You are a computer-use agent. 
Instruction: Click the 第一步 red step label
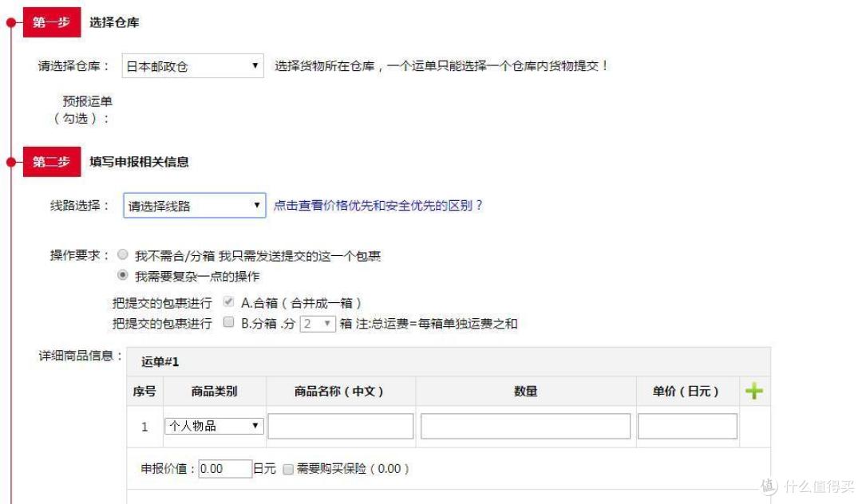coord(52,22)
